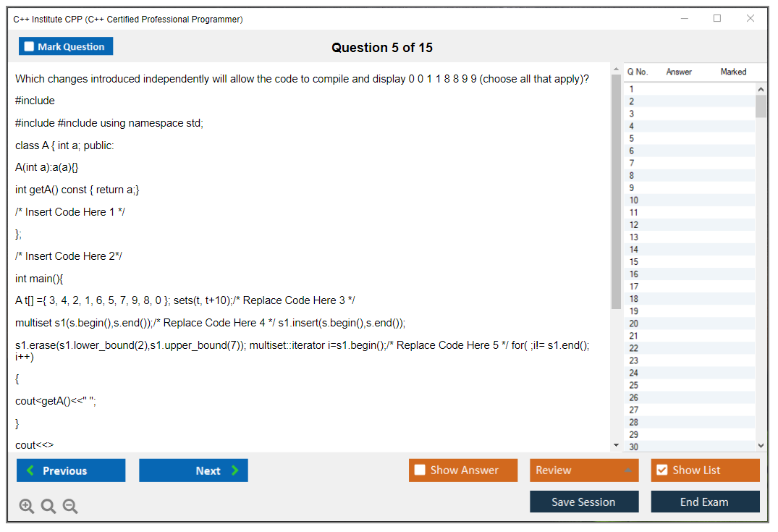Click the Answer column header
This screenshot has width=778, height=532.
click(x=679, y=72)
